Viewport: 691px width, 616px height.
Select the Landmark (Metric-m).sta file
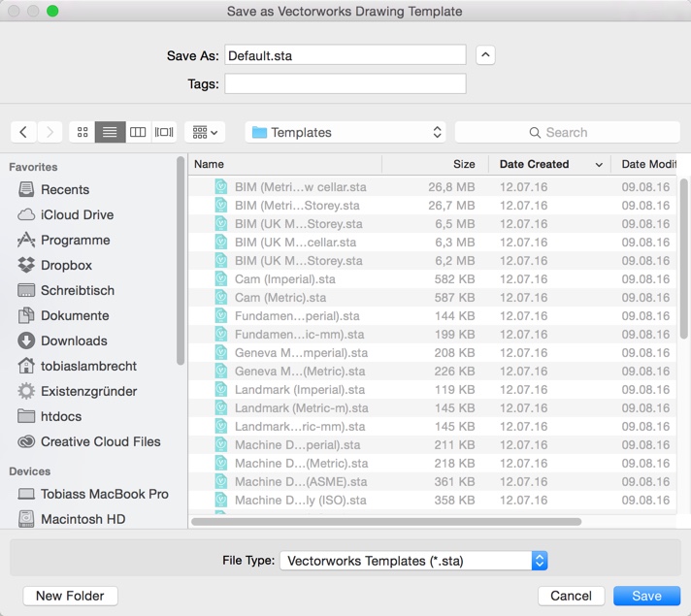[433, 408]
